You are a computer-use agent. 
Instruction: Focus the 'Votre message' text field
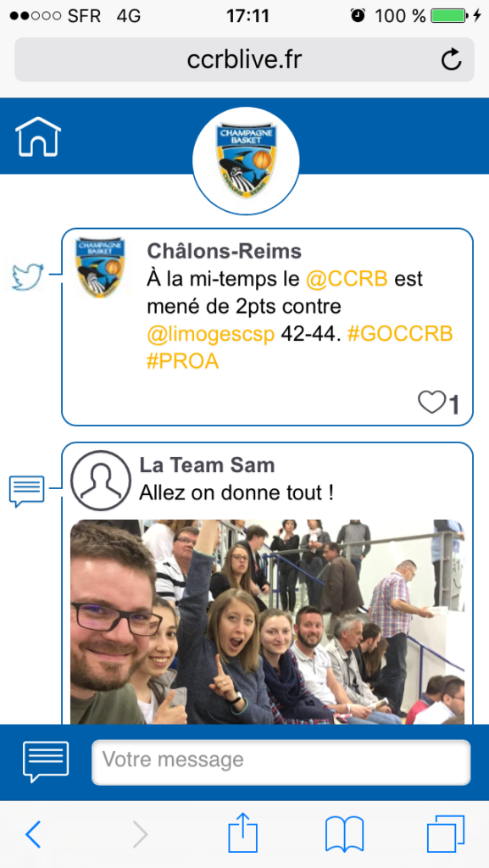click(281, 762)
